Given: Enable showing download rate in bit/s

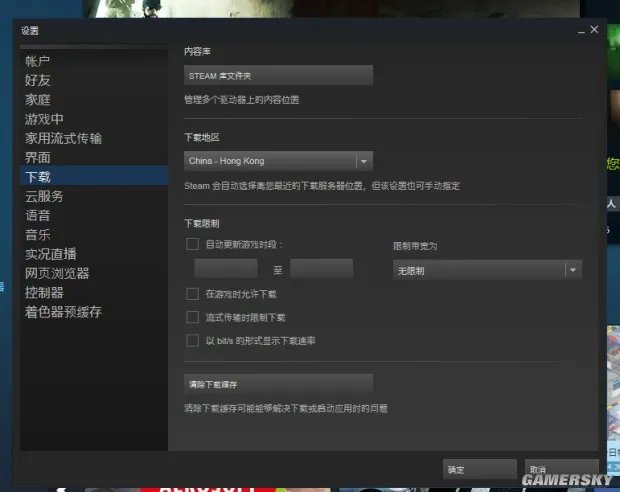Looking at the screenshot, I should coord(193,341).
